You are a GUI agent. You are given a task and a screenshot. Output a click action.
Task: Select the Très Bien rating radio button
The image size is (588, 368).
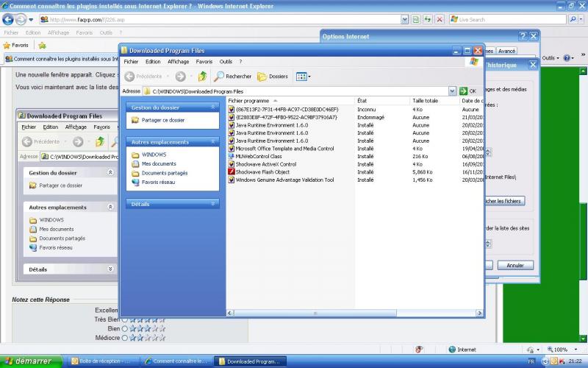point(124,319)
